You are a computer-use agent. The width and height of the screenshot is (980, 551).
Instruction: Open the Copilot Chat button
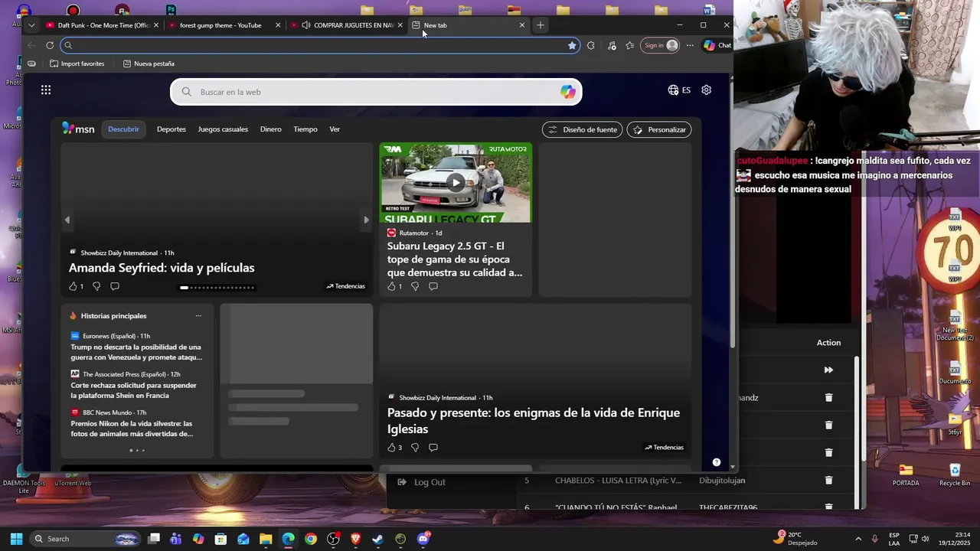[x=717, y=45]
